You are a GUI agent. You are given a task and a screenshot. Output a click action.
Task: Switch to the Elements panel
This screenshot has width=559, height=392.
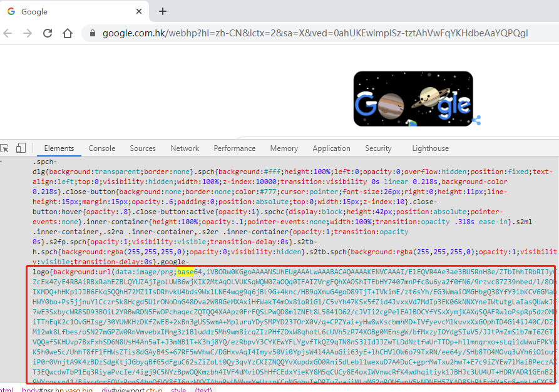point(59,148)
